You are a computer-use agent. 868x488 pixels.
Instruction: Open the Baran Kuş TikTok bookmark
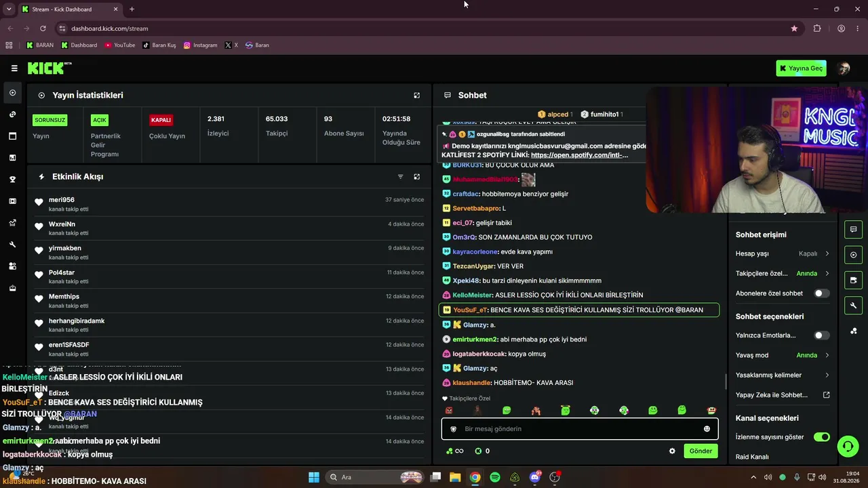[x=159, y=45]
